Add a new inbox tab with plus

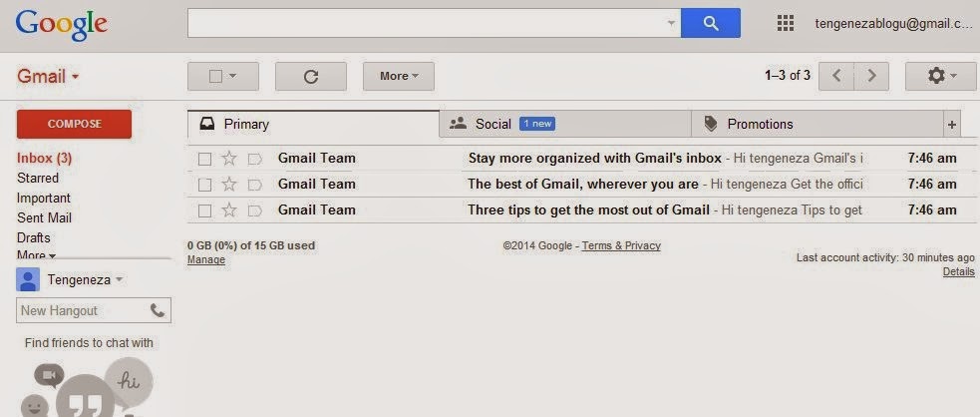click(x=951, y=125)
